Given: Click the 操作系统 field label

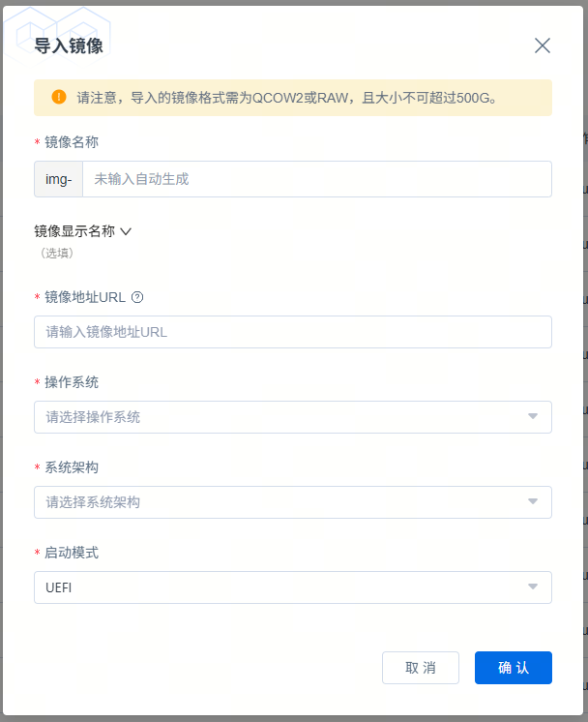Looking at the screenshot, I should point(72,382).
